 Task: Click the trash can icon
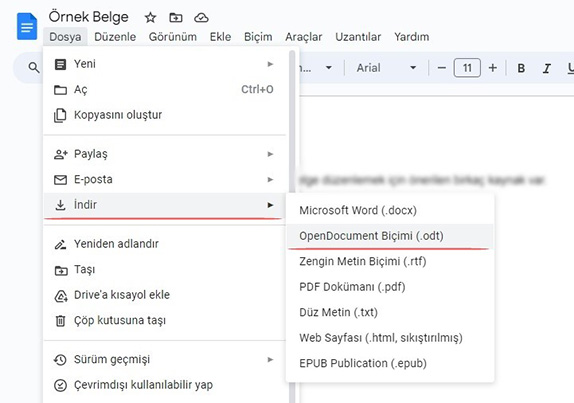(x=60, y=321)
